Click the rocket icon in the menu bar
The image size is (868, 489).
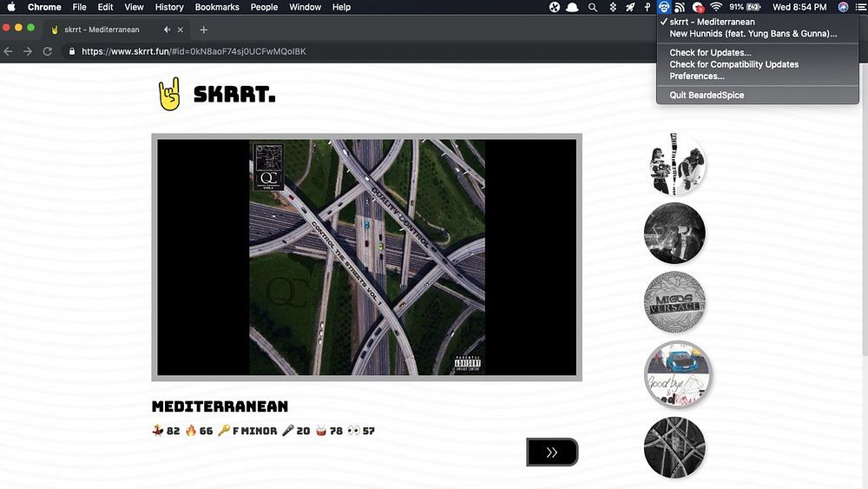(x=630, y=7)
